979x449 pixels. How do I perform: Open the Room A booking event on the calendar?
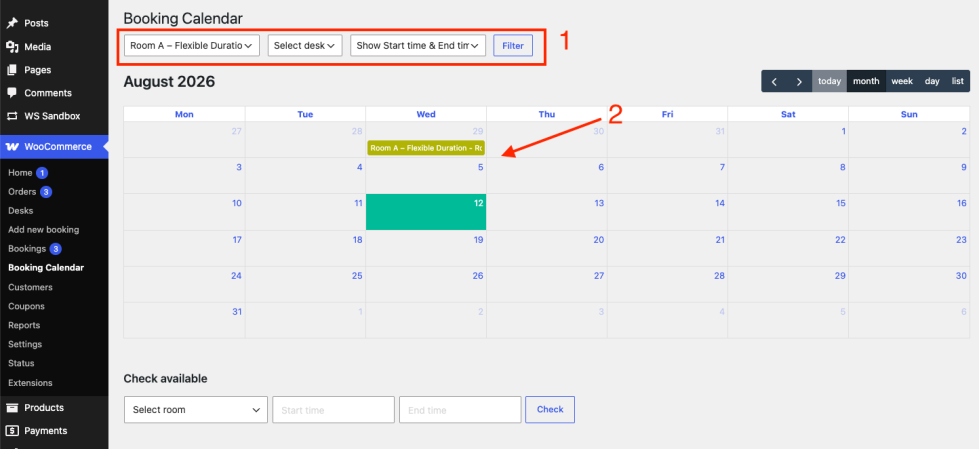(426, 148)
